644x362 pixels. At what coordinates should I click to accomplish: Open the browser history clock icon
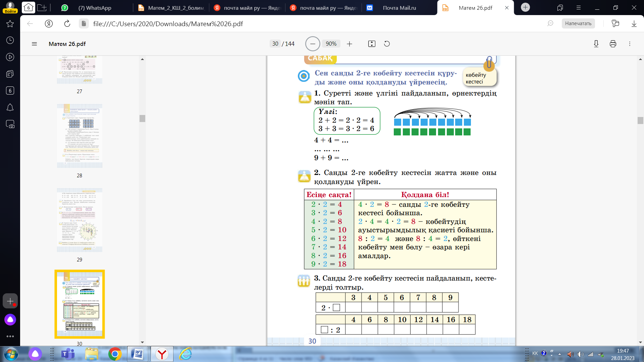(x=10, y=40)
